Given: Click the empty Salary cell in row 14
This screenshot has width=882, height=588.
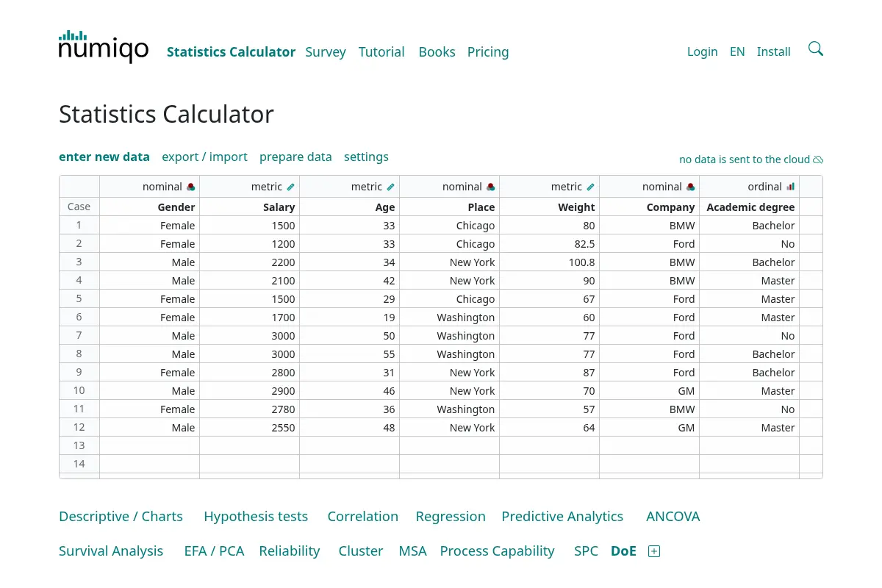Looking at the screenshot, I should click(x=250, y=465).
